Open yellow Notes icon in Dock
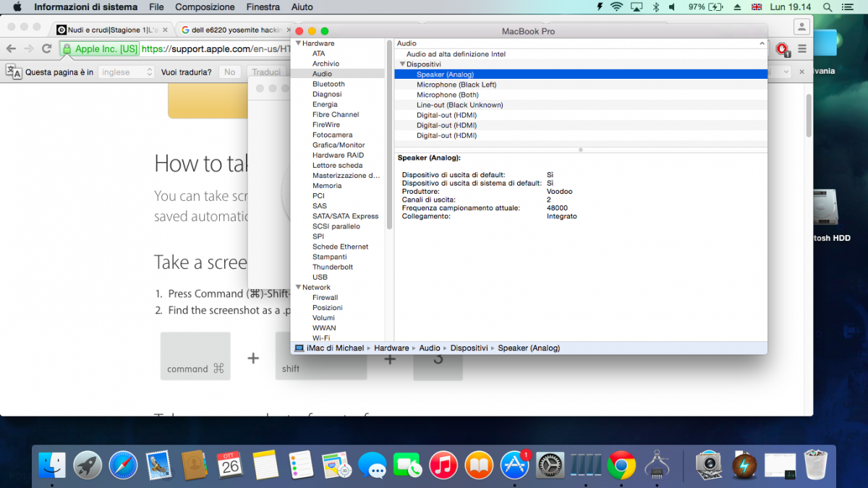Viewport: 868px width, 488px height. coord(265,465)
